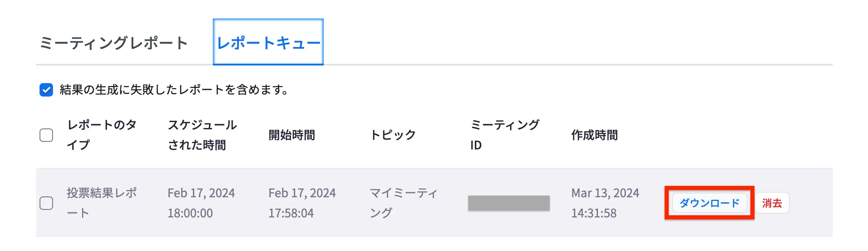Switch to the ミーティングレポート tab

114,42
